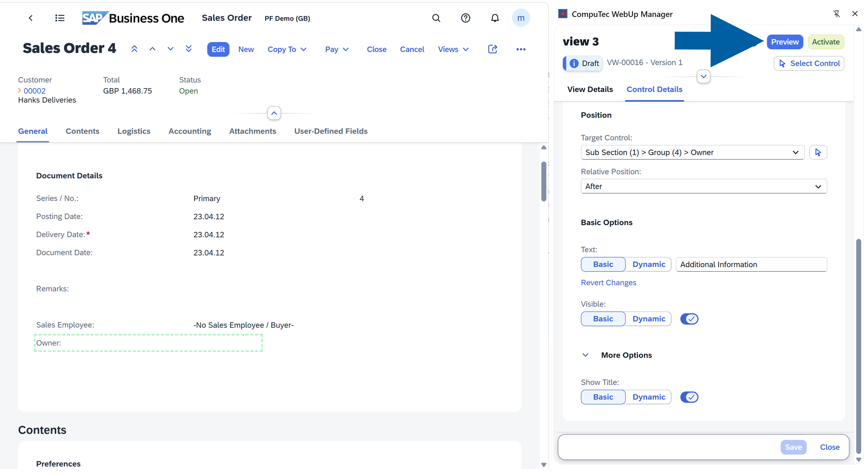Go to next record down arrow
This screenshot has width=868, height=474.
[x=170, y=49]
